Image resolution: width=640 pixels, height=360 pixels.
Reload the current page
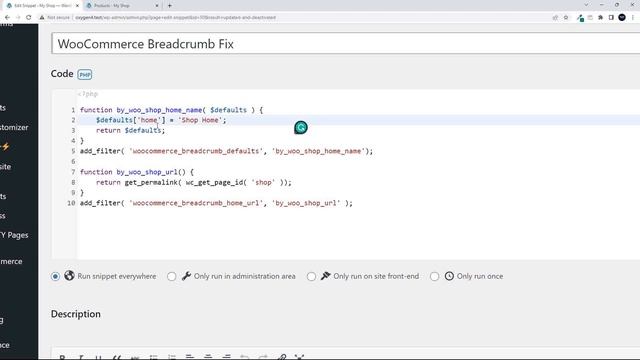29,18
